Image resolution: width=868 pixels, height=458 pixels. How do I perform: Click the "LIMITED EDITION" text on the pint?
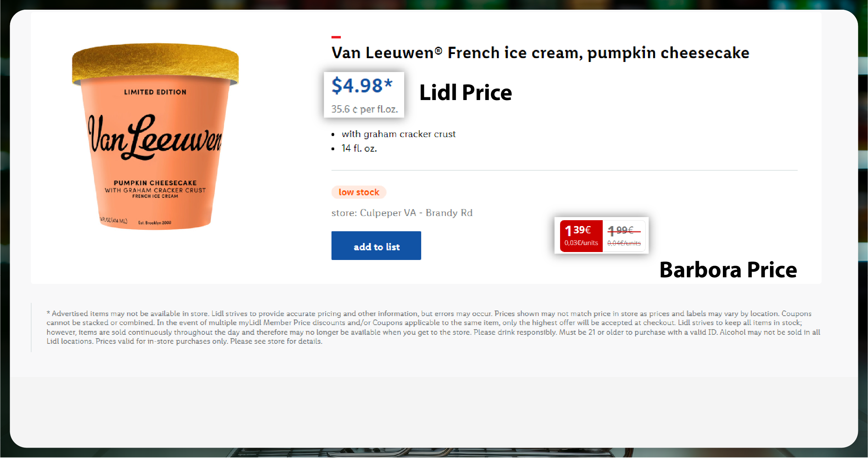[155, 92]
